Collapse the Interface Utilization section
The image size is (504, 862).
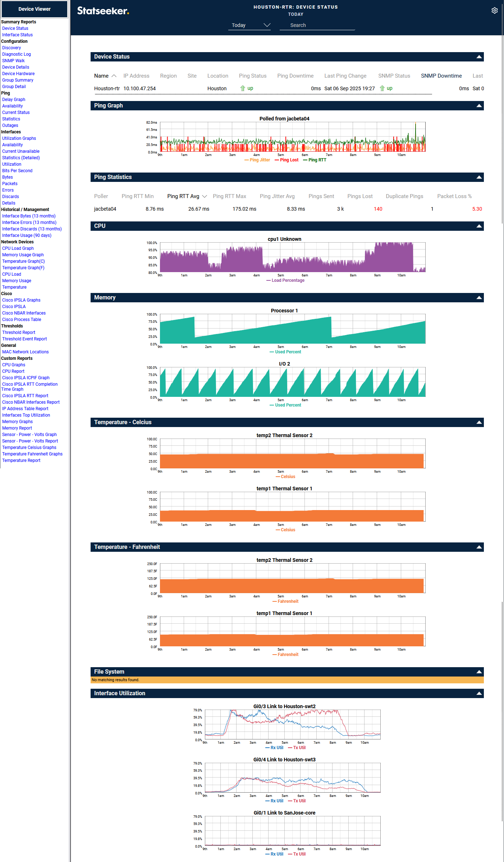pos(479,693)
